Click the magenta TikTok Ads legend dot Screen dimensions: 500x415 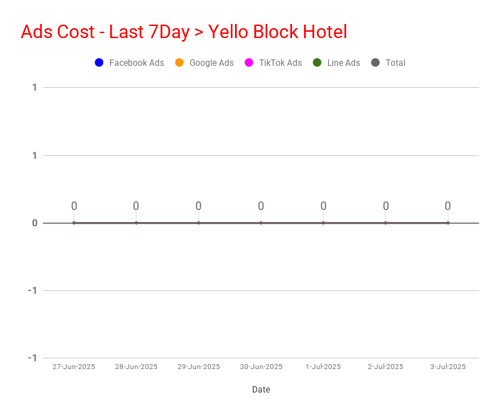pos(249,63)
